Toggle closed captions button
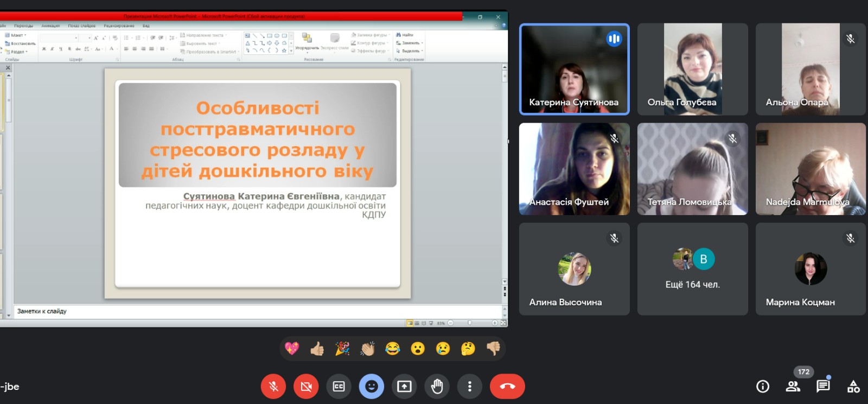 tap(339, 386)
